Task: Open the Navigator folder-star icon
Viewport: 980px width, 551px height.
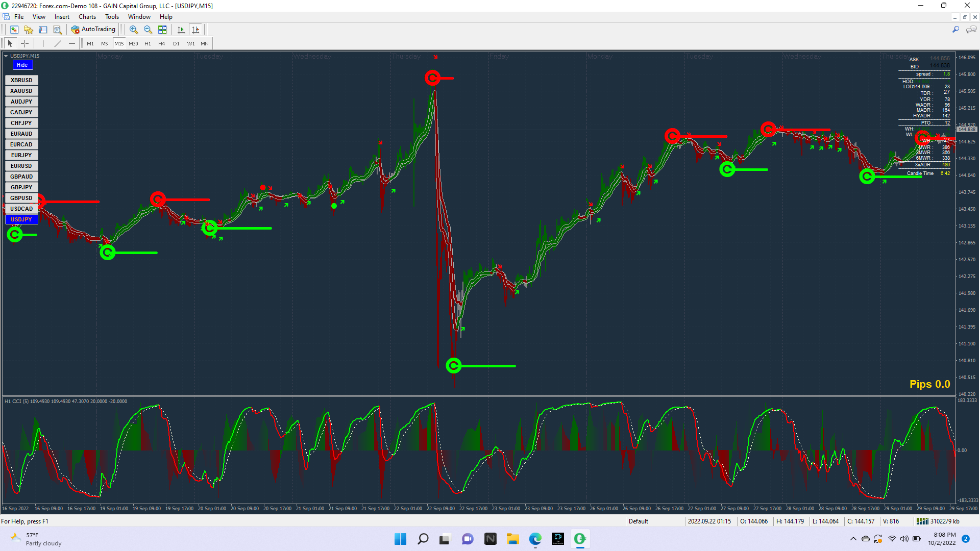Action: click(29, 30)
